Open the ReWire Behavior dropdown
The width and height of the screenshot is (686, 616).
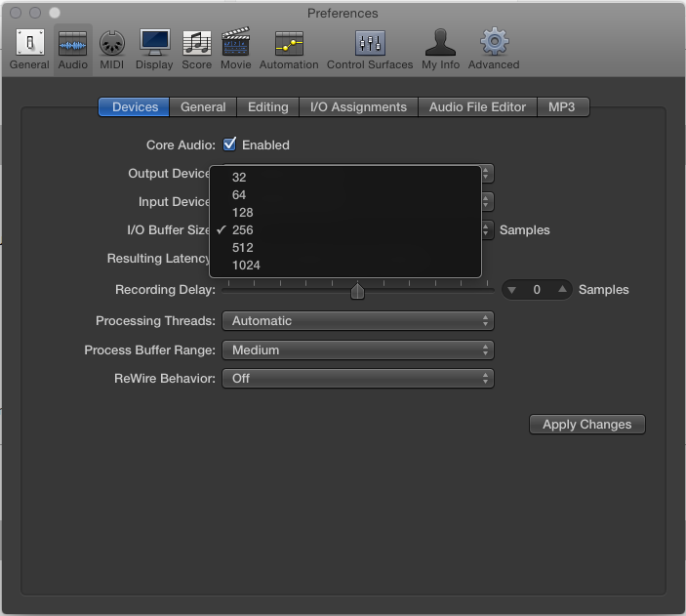click(358, 379)
